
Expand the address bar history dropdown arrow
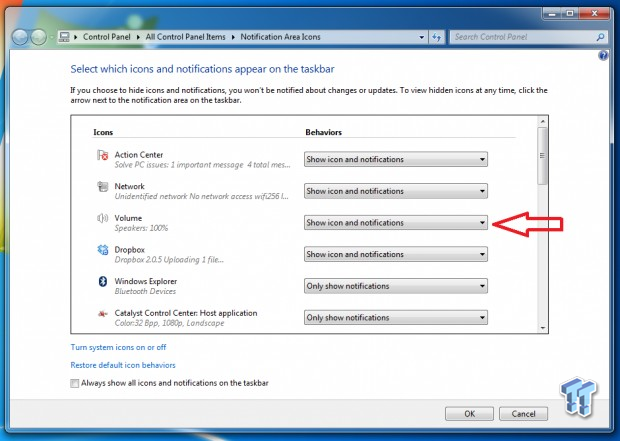(422, 37)
